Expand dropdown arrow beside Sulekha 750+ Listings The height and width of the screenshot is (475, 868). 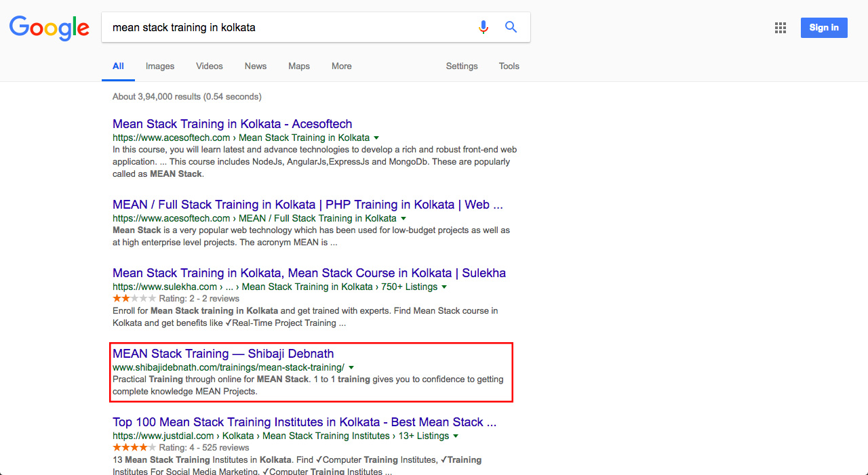click(444, 287)
